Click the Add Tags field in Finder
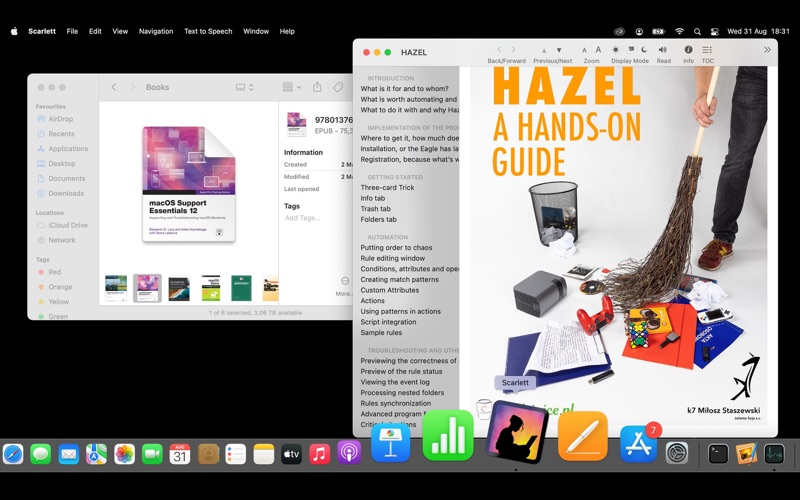This screenshot has width=800, height=500. [x=303, y=218]
